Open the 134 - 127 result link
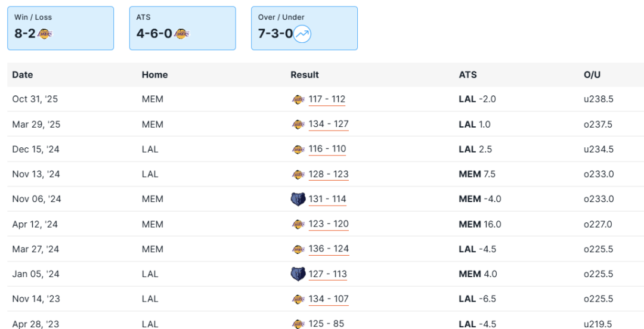Viewport: 644px width, 329px height. (329, 125)
